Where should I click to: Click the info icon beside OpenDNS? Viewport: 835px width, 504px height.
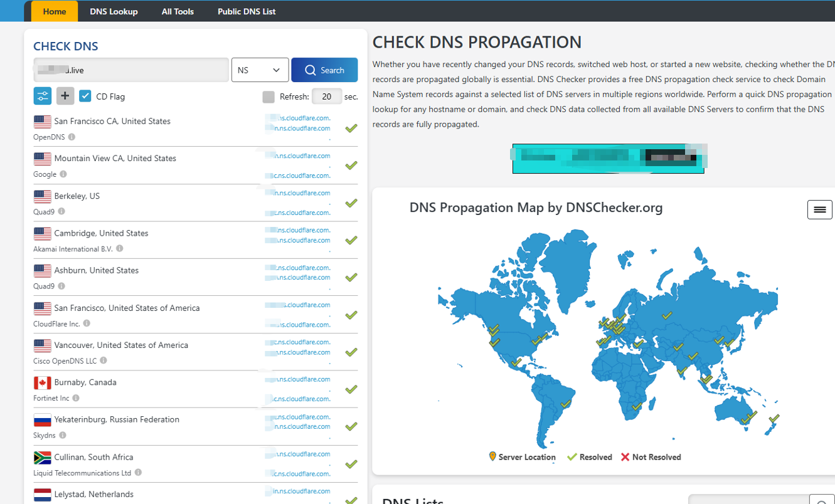click(x=72, y=137)
